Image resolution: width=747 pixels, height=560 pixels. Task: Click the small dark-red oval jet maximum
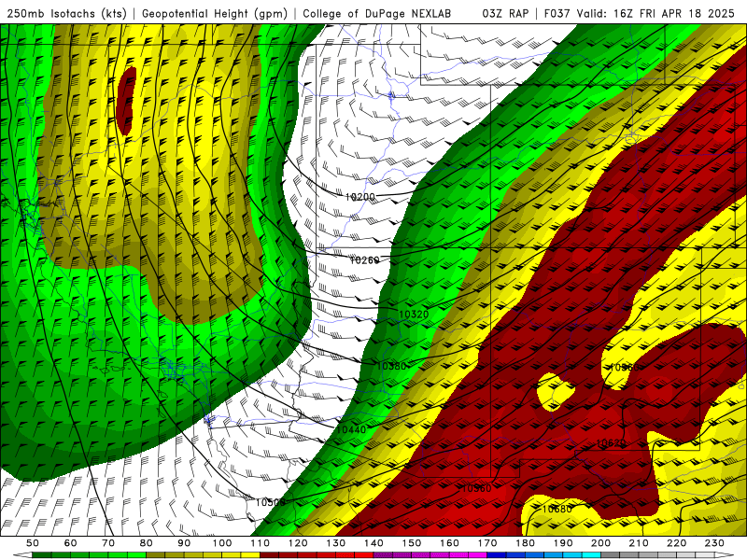point(126,100)
